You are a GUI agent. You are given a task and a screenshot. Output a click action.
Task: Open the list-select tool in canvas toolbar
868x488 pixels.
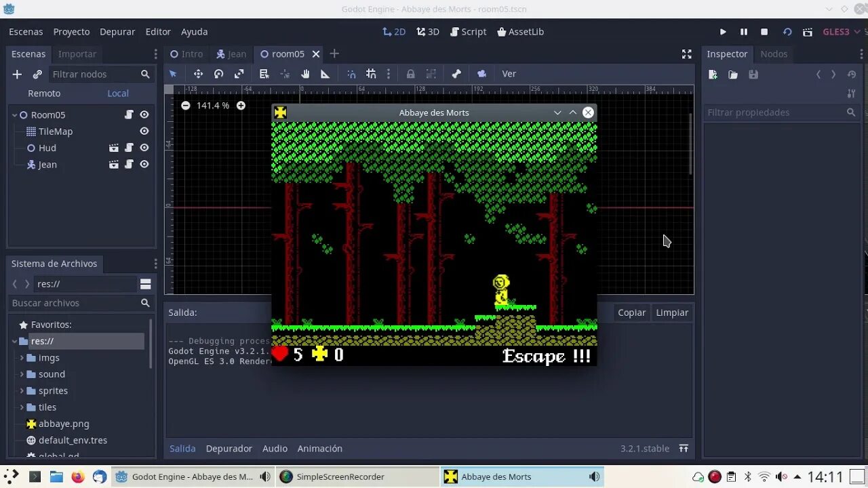(264, 74)
